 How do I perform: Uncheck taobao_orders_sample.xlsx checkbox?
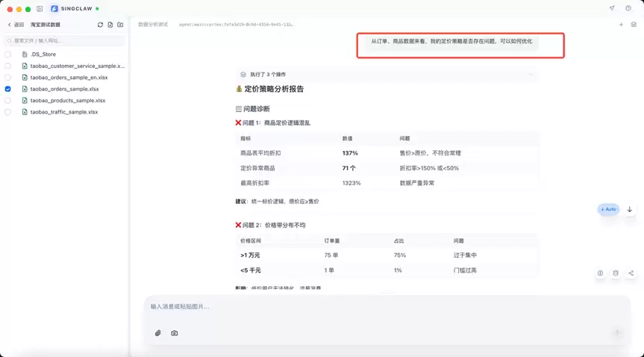(8, 89)
